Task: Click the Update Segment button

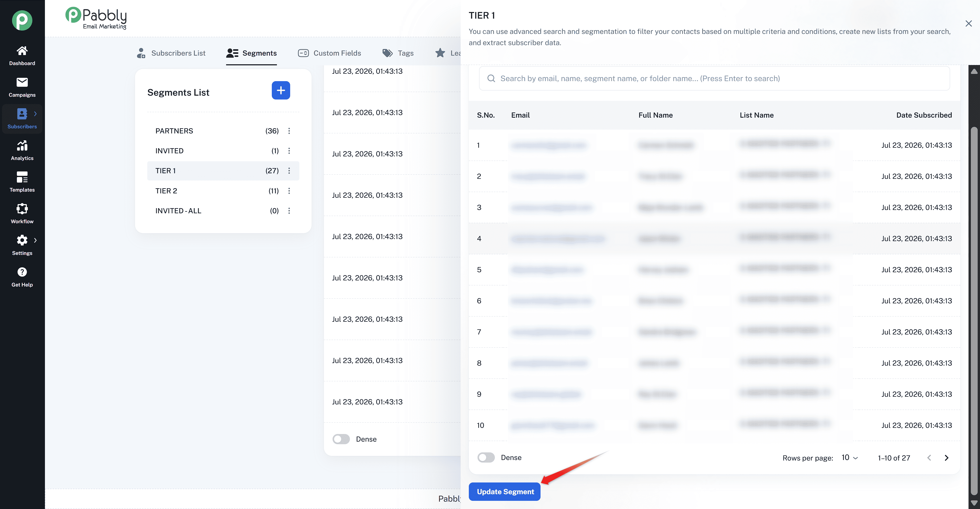Action: point(505,491)
